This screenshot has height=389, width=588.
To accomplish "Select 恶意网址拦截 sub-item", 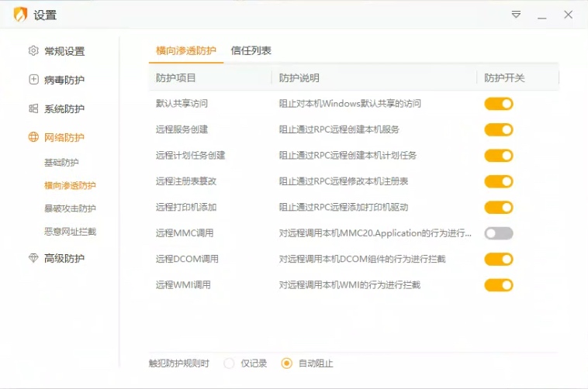I will tap(70, 232).
